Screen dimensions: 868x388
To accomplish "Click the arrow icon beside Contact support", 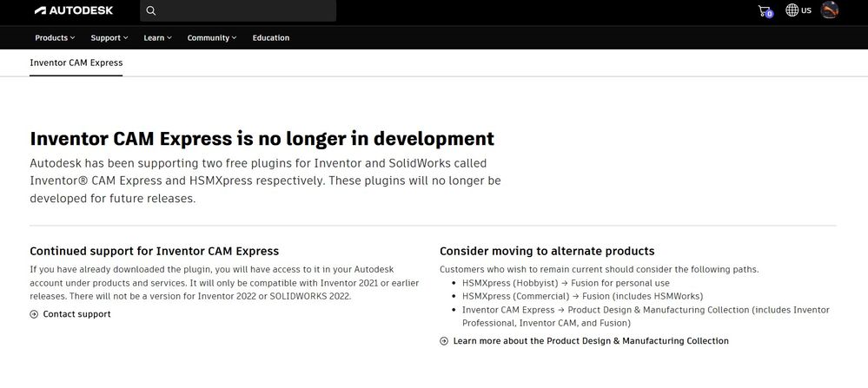I will [34, 314].
